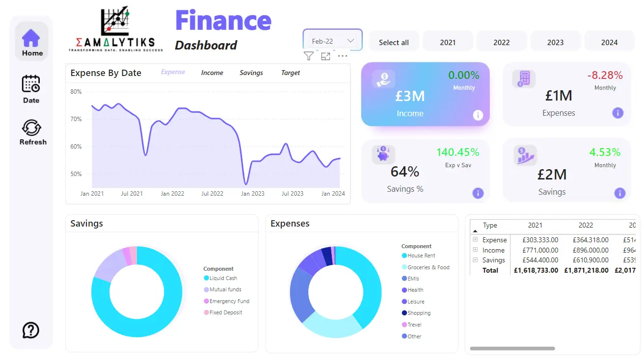Open the help question mark icon
644x358 pixels.
click(31, 330)
